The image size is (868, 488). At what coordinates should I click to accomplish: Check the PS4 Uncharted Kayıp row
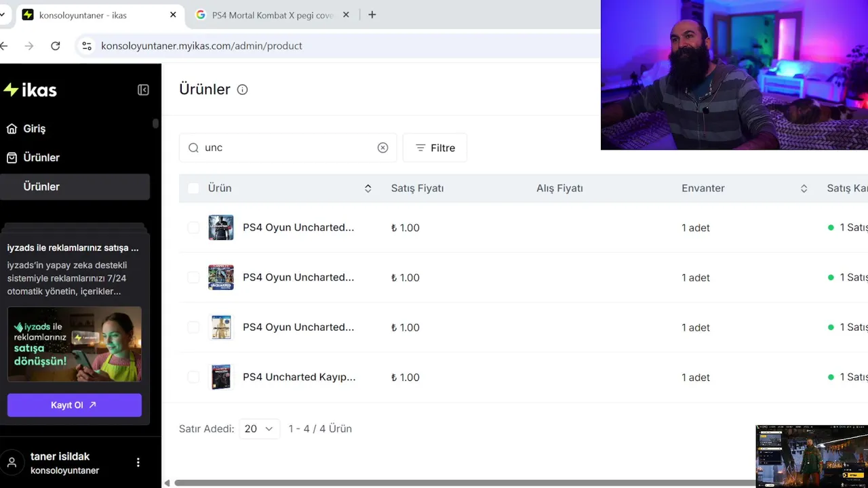193,377
